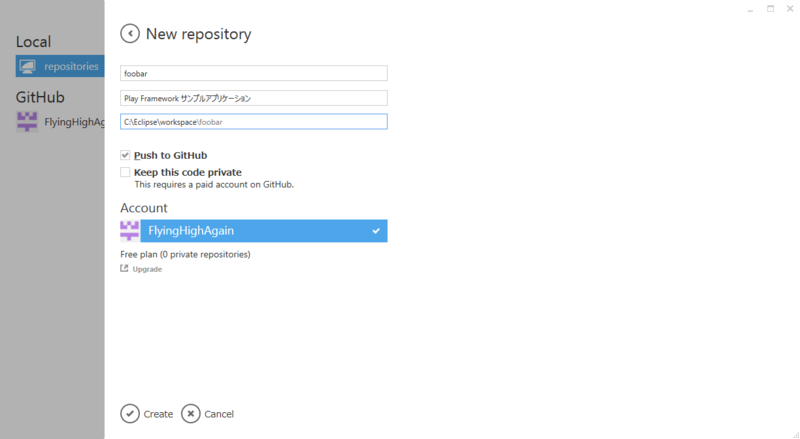The width and height of the screenshot is (800, 439).
Task: Click the Create button label
Action: (158, 414)
